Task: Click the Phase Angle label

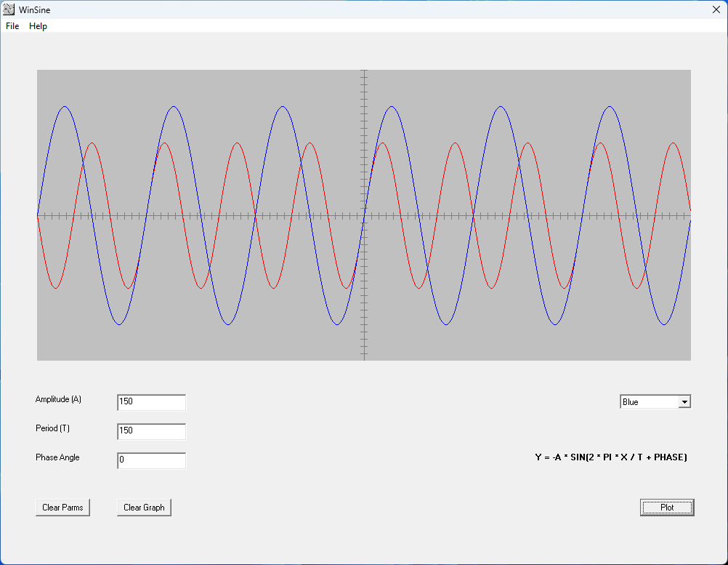Action: point(57,457)
